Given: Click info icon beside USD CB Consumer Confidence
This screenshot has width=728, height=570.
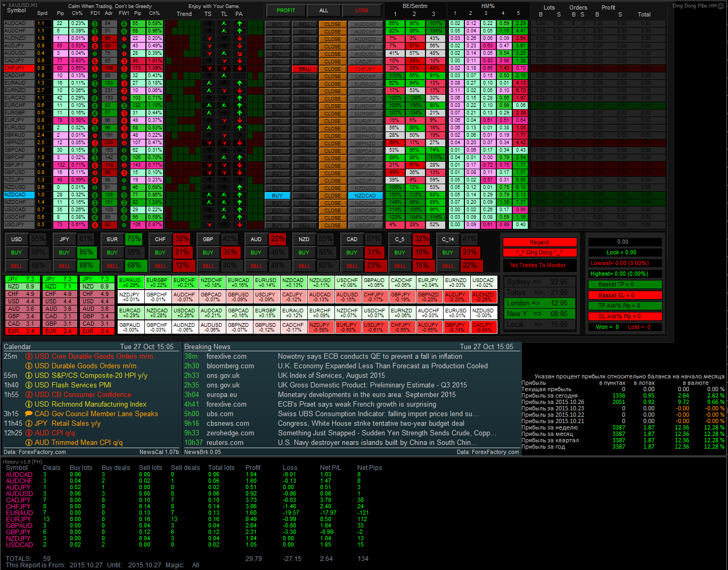Looking at the screenshot, I should coord(29,395).
